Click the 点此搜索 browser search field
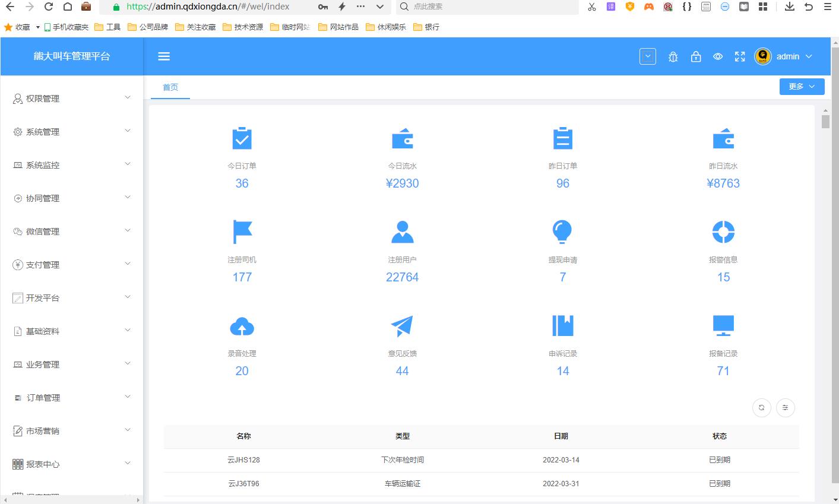This screenshot has width=839, height=504. click(487, 7)
